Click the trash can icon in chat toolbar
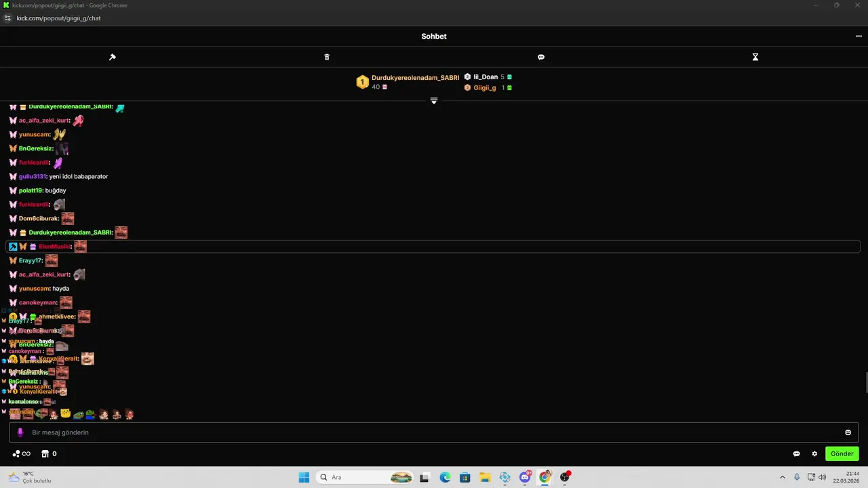 click(x=327, y=57)
